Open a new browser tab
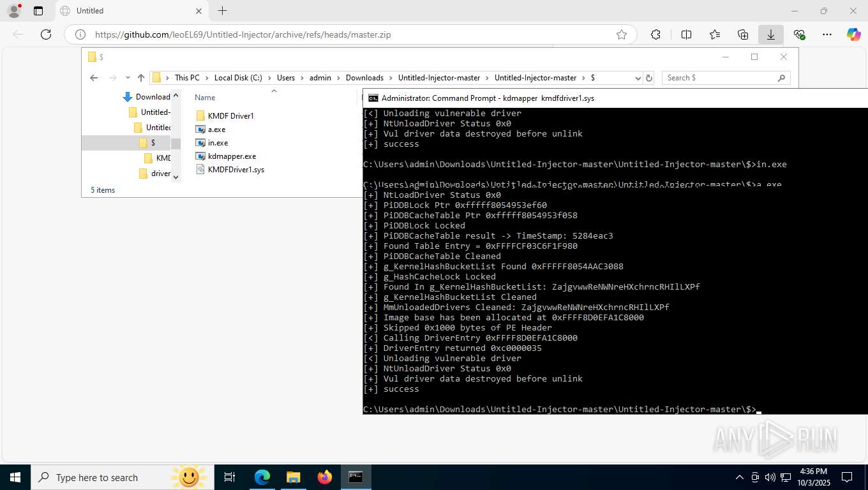The height and width of the screenshot is (490, 868). tap(222, 11)
